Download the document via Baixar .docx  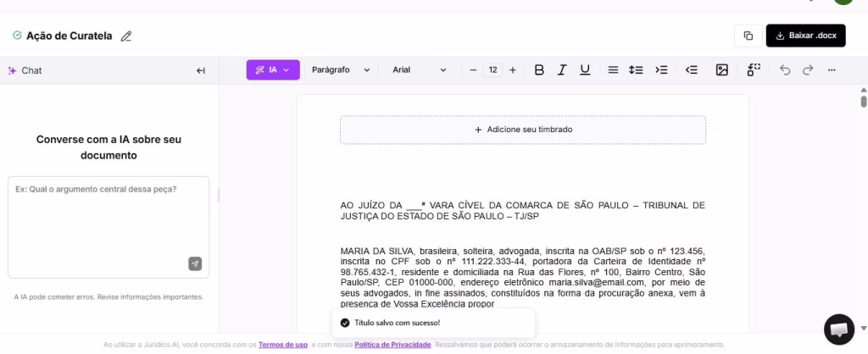click(x=805, y=36)
